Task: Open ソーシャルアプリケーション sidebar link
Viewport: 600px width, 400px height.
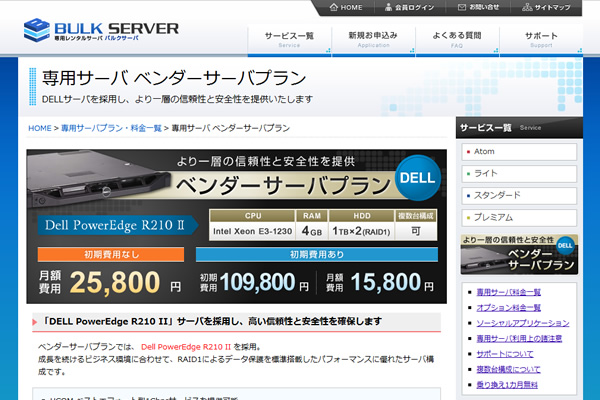Action: click(x=520, y=323)
